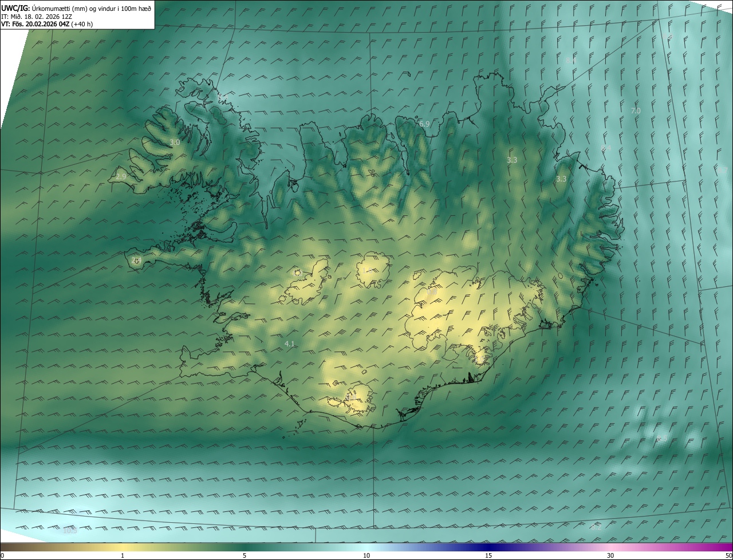The height and width of the screenshot is (560, 733).
Task: Click 'Úrkomumætti (mm) og vindur í 100m hæð' text
Action: click(x=90, y=7)
